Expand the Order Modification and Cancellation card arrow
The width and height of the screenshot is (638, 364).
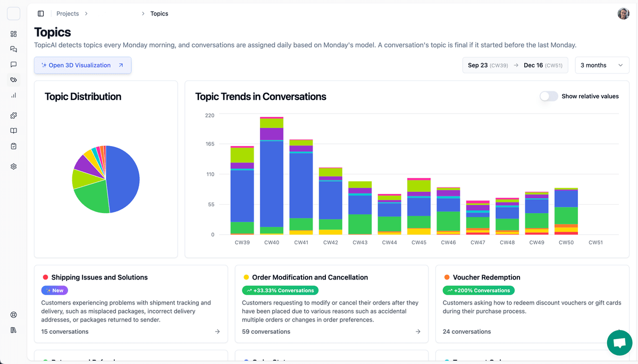click(418, 332)
